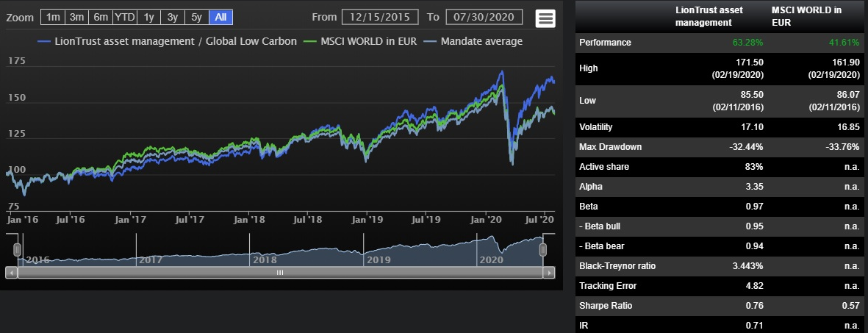The width and height of the screenshot is (868, 333).
Task: Click Volatility value 17.10
Action: [754, 127]
